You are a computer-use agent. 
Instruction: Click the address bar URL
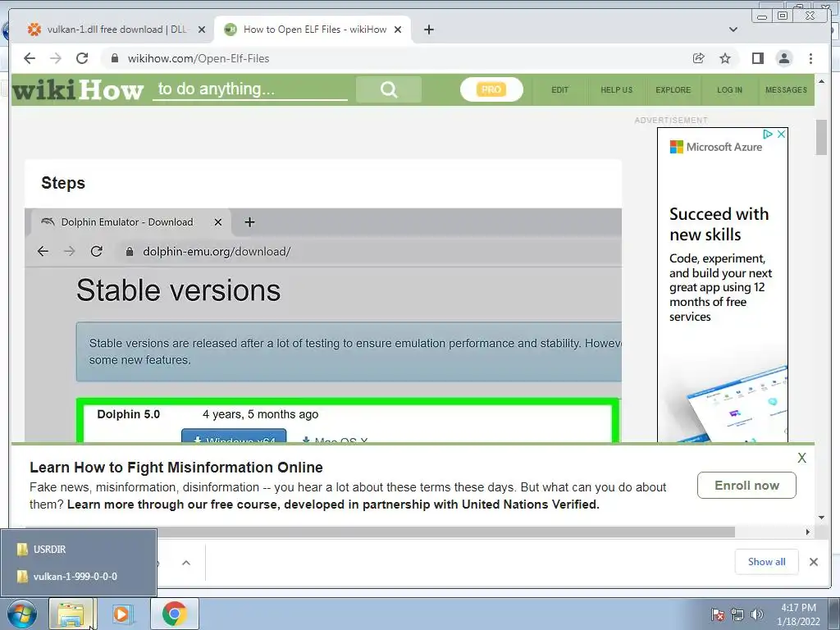tap(199, 58)
